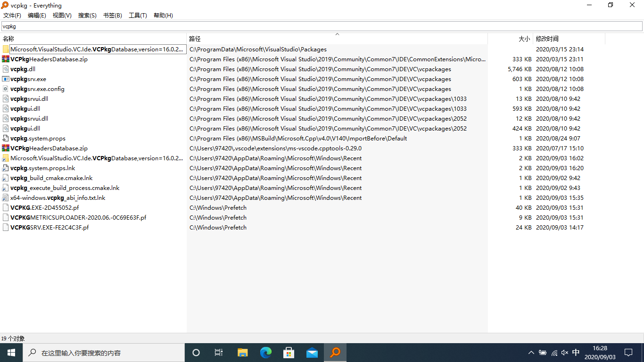The image size is (644, 362).
Task: Sort results by 大小 column header
Action: pos(510,39)
